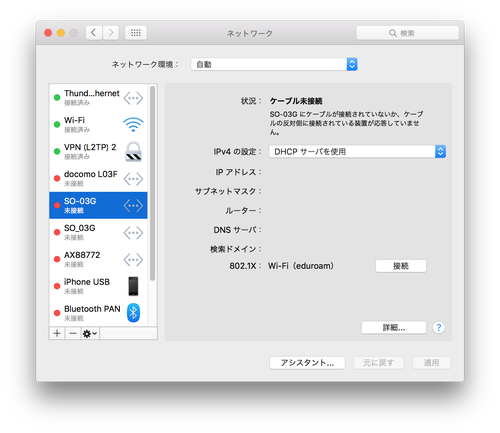Open the IPv4 の設定 DHCP dropdown

[x=357, y=152]
